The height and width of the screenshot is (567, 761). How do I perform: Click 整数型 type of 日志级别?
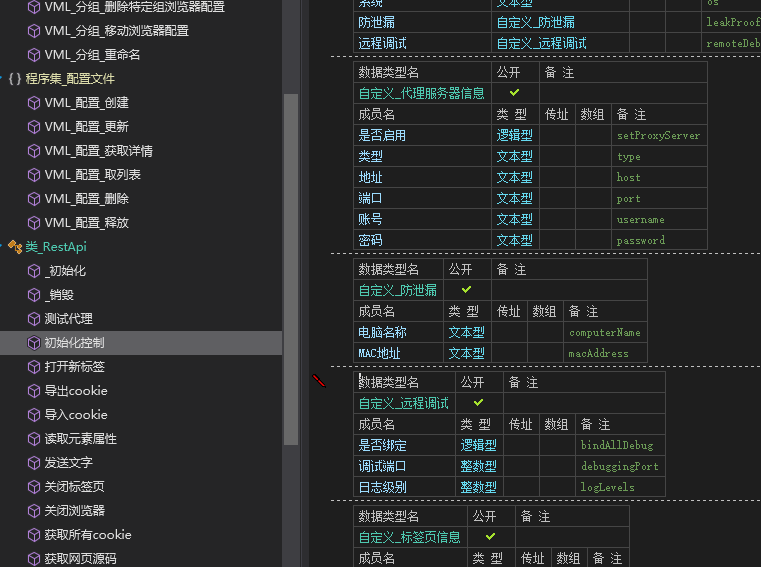point(478,487)
